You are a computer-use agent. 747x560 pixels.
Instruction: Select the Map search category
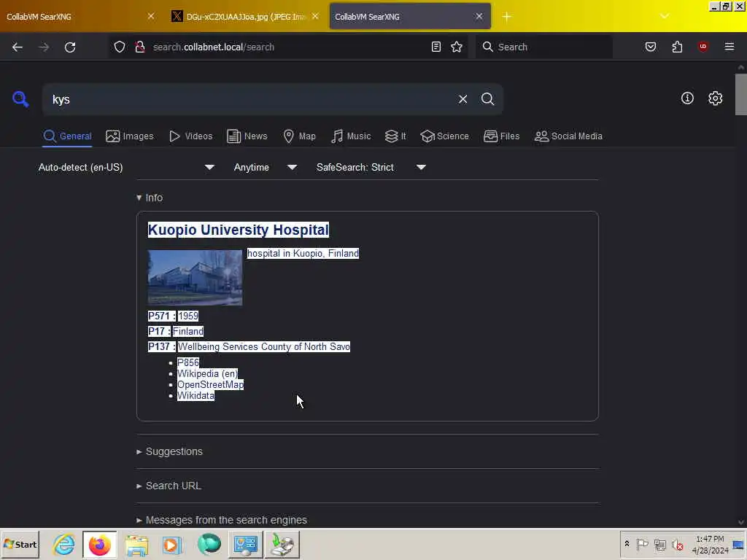coord(299,136)
